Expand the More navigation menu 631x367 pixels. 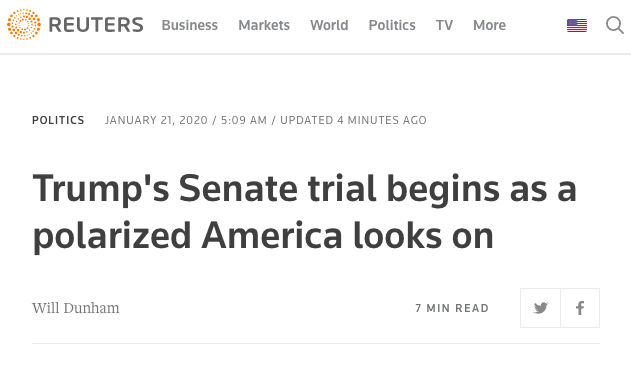click(489, 25)
